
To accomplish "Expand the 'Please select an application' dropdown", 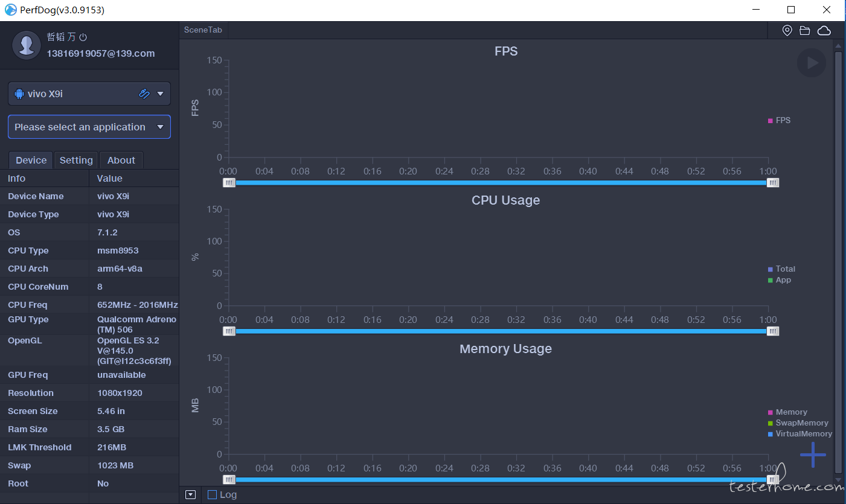I will coord(89,127).
